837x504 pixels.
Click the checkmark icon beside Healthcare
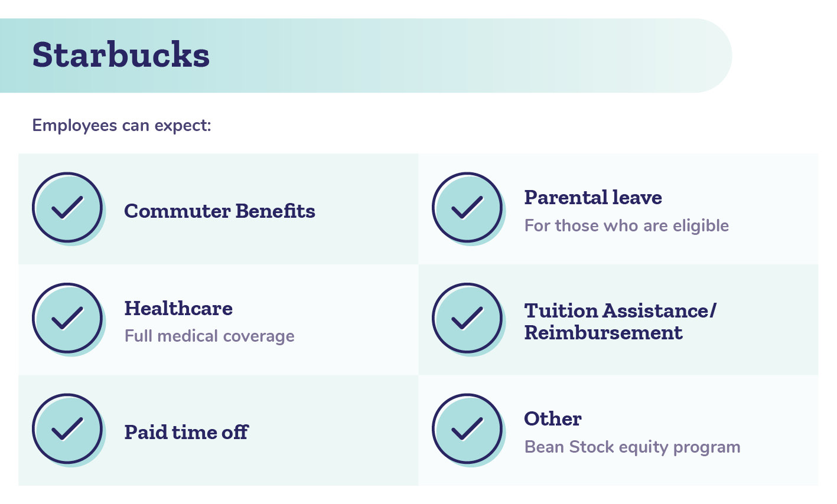pyautogui.click(x=67, y=319)
